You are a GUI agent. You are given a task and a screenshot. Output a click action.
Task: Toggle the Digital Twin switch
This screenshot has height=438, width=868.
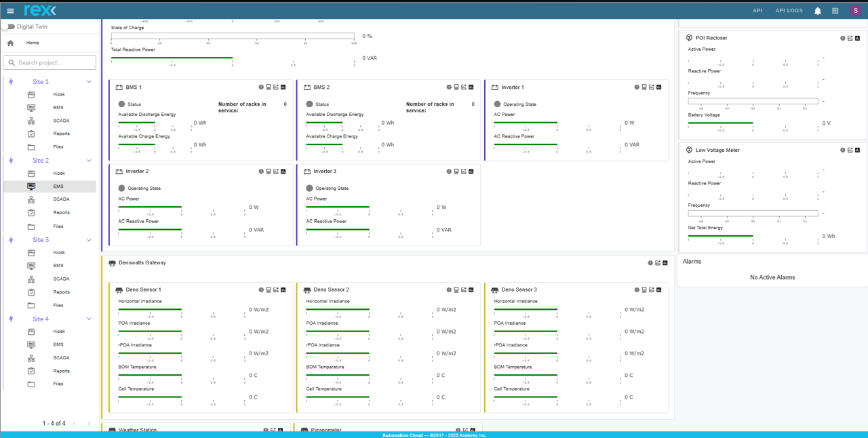pos(9,27)
